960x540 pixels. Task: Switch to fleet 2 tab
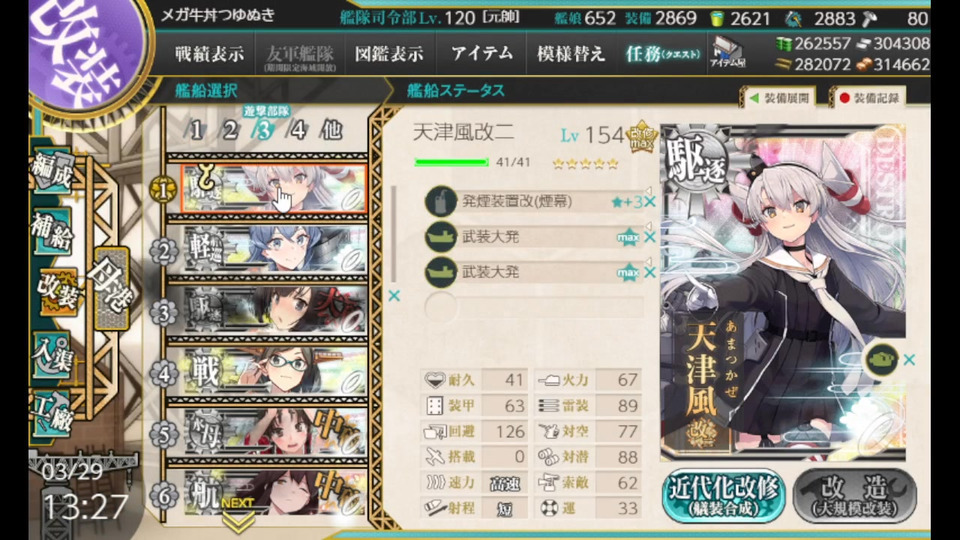230,130
